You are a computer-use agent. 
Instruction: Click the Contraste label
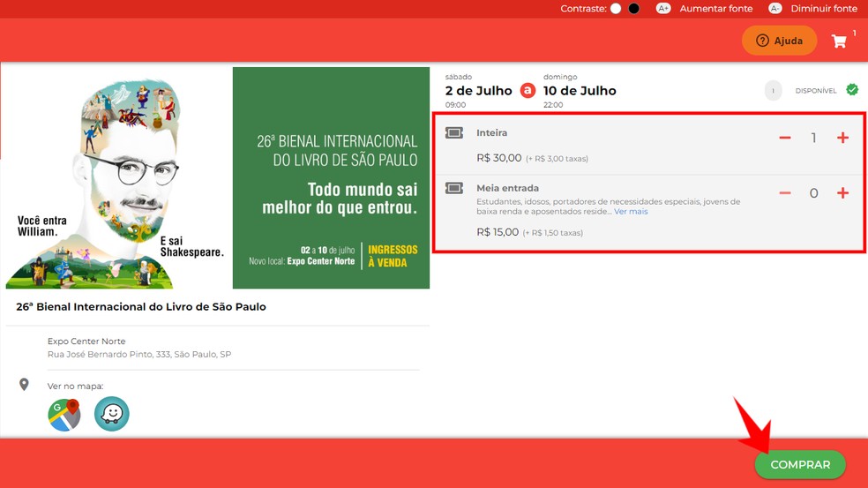pyautogui.click(x=583, y=8)
